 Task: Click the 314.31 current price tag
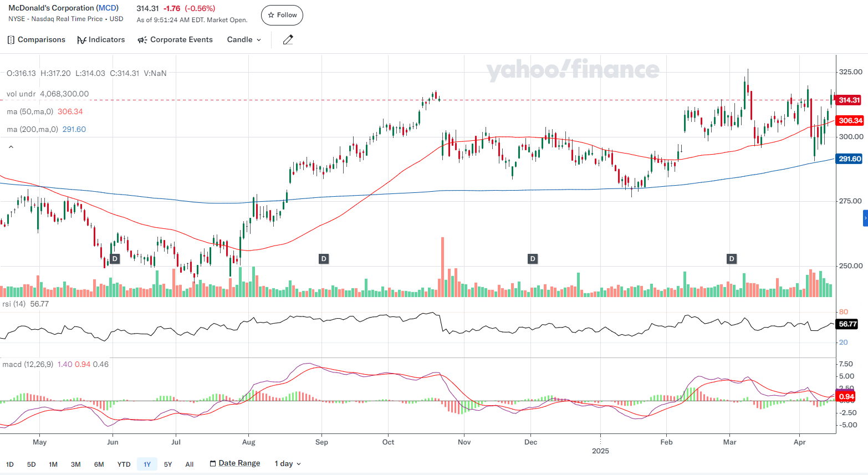pos(849,100)
